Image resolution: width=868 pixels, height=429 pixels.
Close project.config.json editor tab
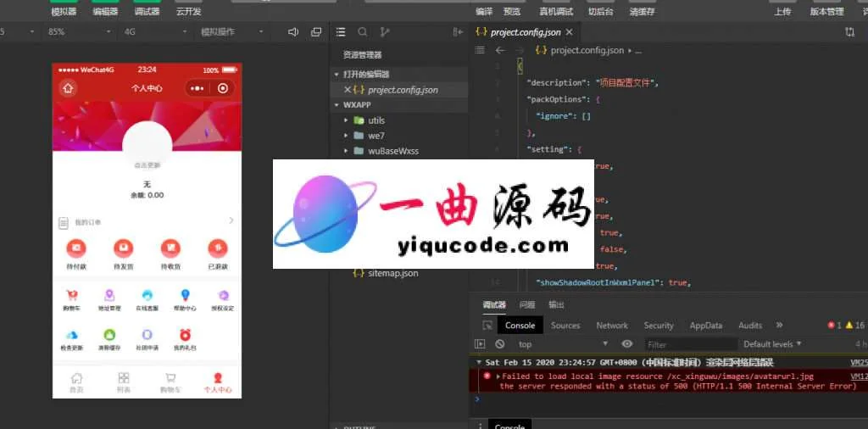point(570,32)
